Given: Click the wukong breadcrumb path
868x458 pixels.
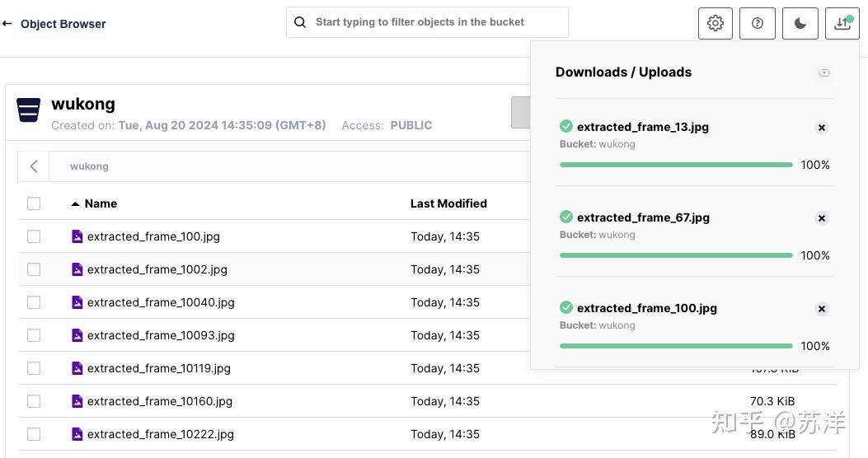Looking at the screenshot, I should (x=89, y=166).
